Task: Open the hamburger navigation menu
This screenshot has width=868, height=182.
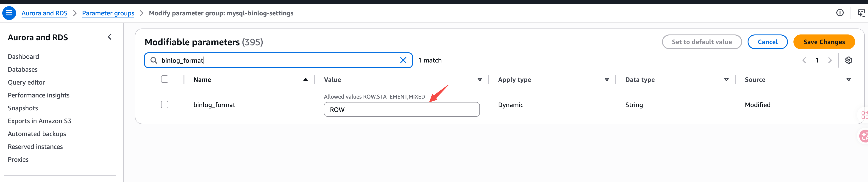Action: 9,13
